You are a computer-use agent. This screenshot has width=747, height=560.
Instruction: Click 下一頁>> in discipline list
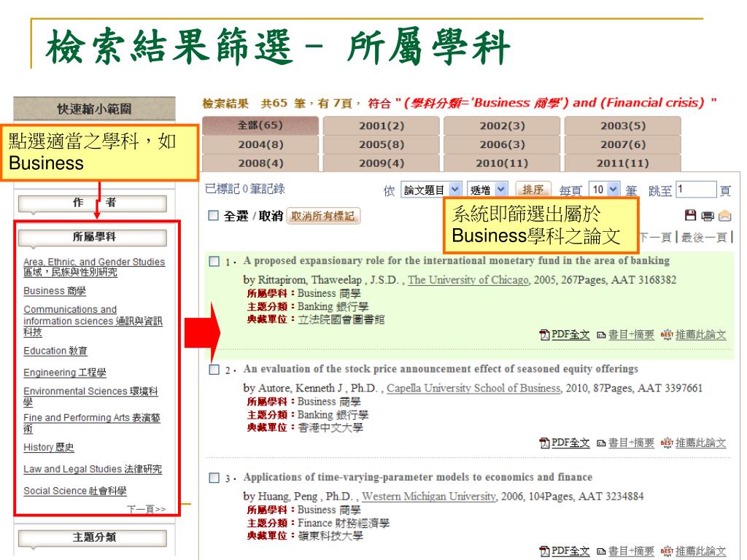[x=147, y=509]
